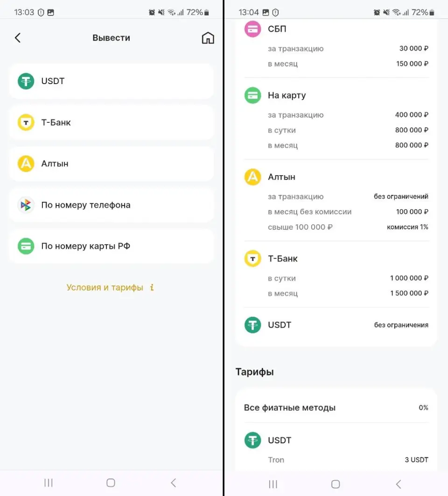Tap the green На карту icon in limits
Image resolution: width=448 pixels, height=496 pixels.
point(252,96)
